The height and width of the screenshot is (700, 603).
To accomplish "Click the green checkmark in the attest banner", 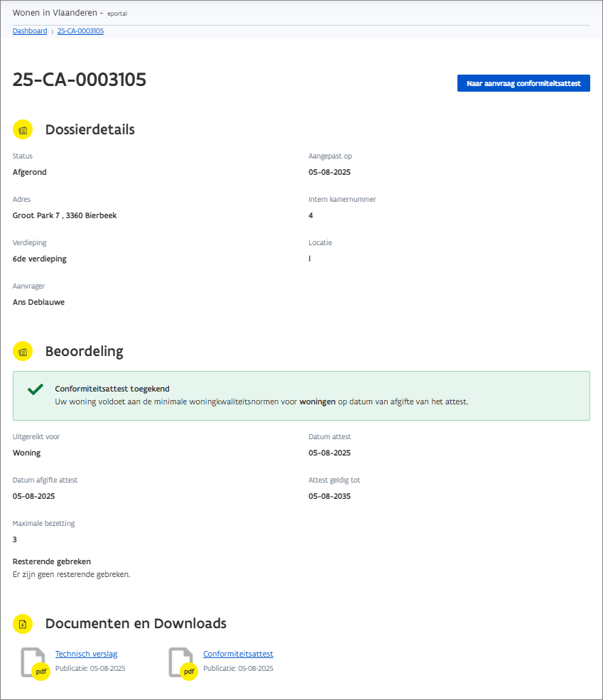I will point(35,389).
